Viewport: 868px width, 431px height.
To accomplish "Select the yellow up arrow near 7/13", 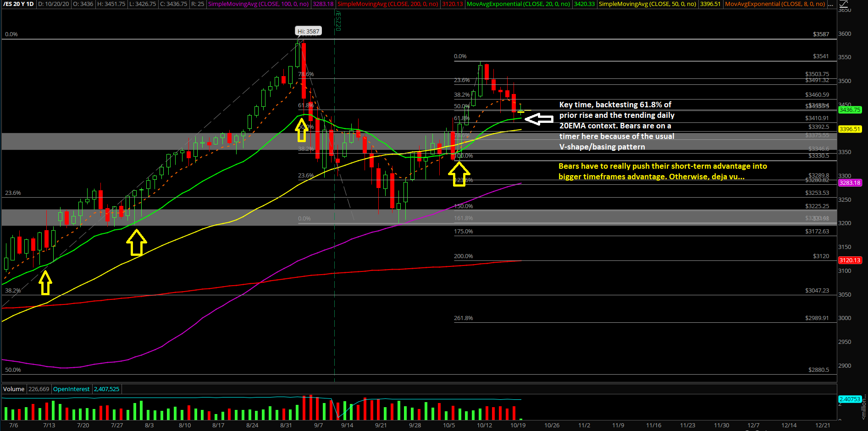I will 45,283.
